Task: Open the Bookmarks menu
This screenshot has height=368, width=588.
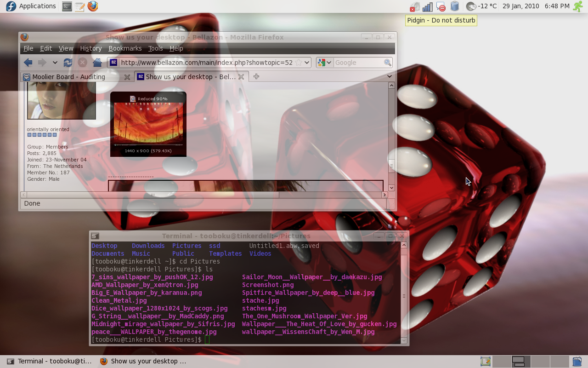Action: [x=125, y=48]
